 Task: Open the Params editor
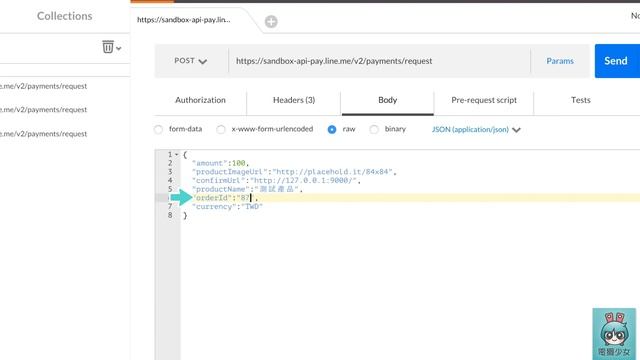(x=560, y=61)
